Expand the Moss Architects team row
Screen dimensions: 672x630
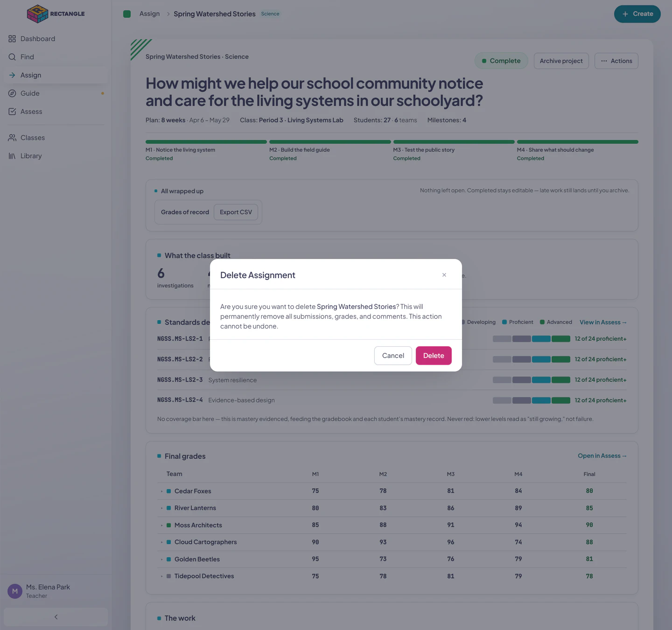[162, 525]
